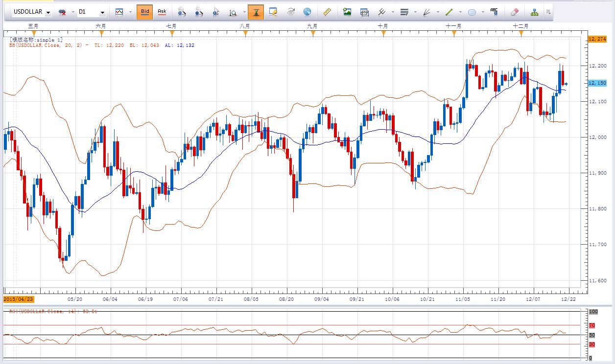The image size is (615, 364).
Task: Expand the fan lines dropdown arrow
Action: 438,12
